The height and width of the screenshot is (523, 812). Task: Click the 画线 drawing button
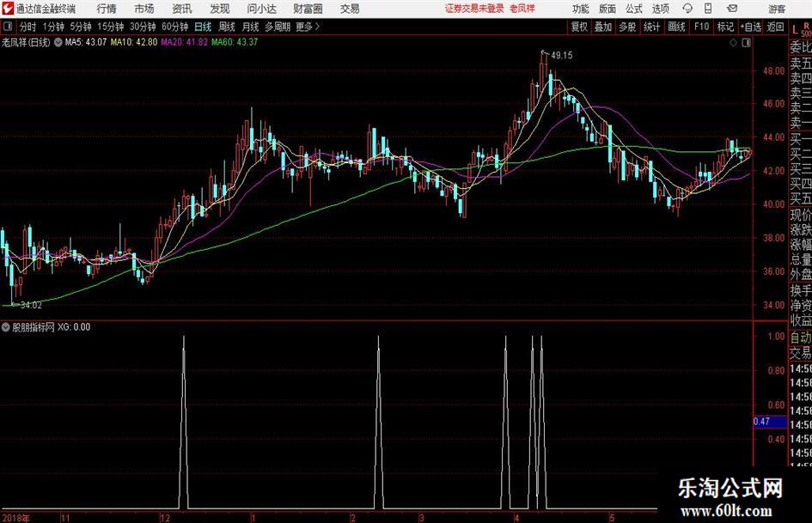pos(676,27)
